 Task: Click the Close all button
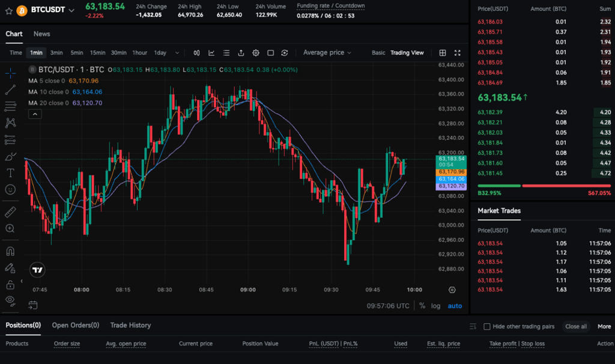pyautogui.click(x=576, y=326)
